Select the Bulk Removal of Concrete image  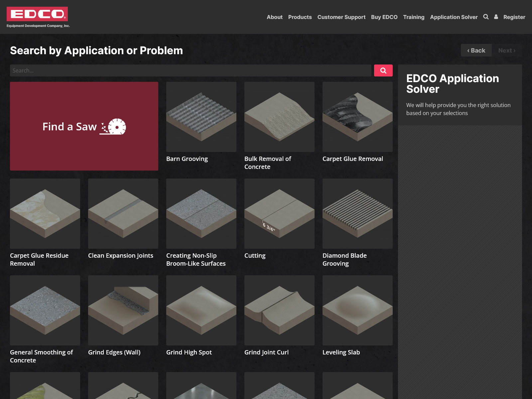coord(279,117)
